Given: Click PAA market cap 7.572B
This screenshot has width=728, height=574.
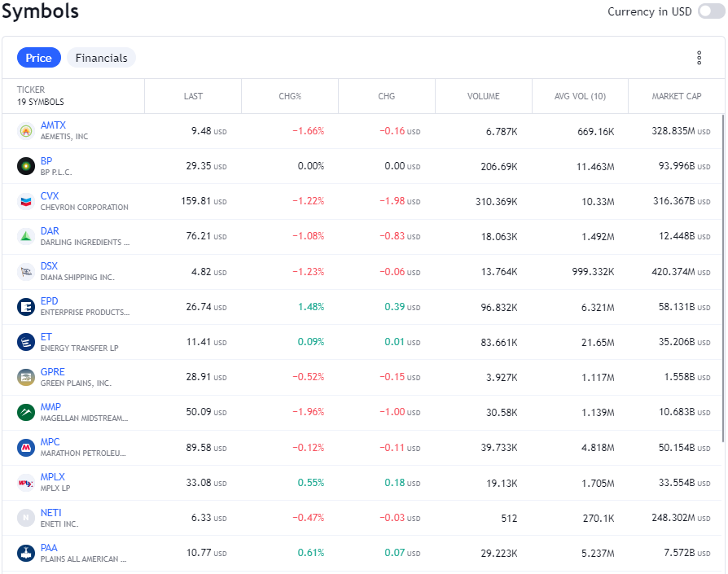Looking at the screenshot, I should coord(687,553).
